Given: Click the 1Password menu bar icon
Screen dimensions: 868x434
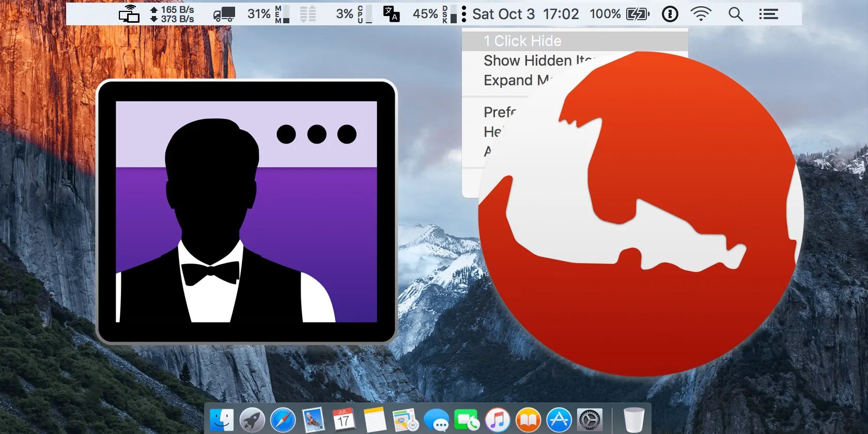Looking at the screenshot, I should [670, 14].
